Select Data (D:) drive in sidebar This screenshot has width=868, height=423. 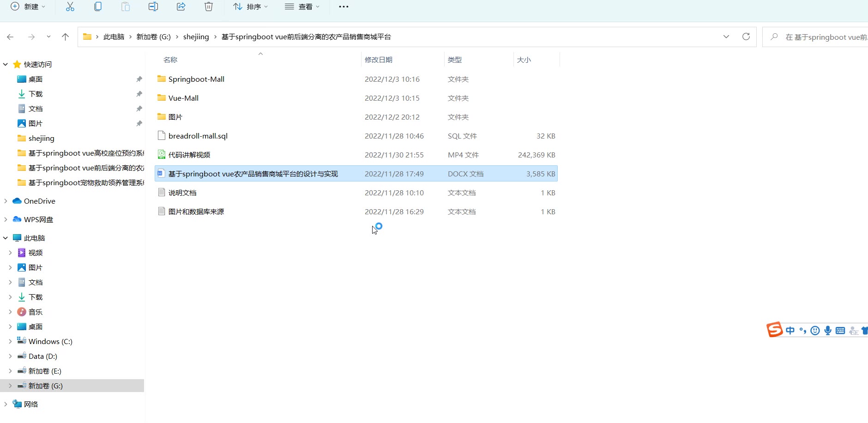[42, 356]
